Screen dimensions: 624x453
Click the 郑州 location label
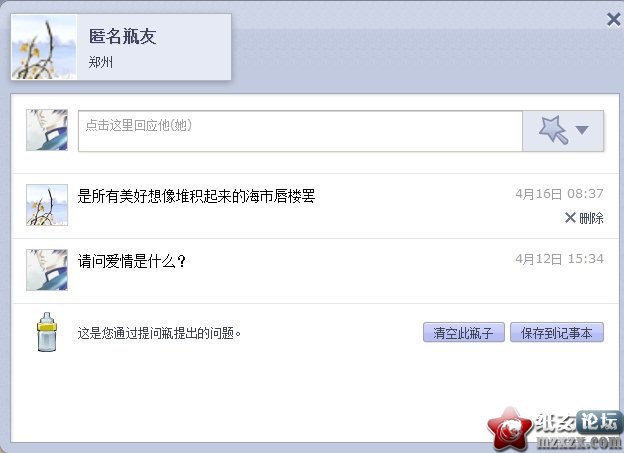[x=101, y=62]
